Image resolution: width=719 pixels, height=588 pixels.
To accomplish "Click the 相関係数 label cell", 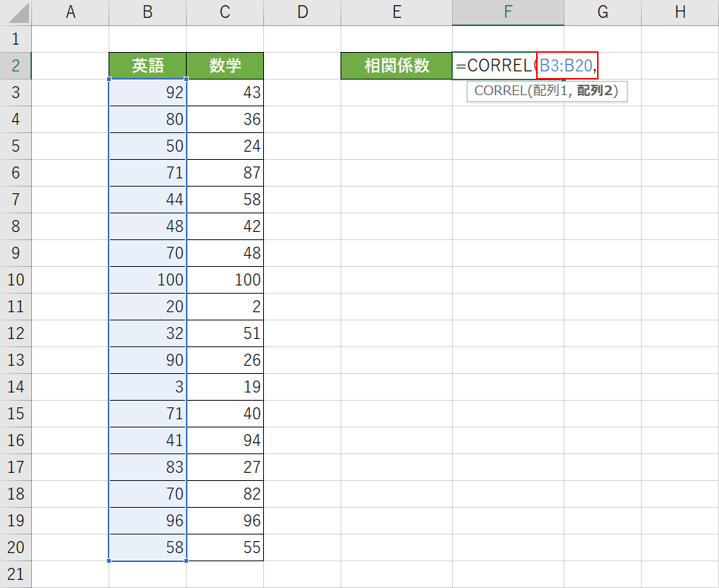I will [396, 65].
